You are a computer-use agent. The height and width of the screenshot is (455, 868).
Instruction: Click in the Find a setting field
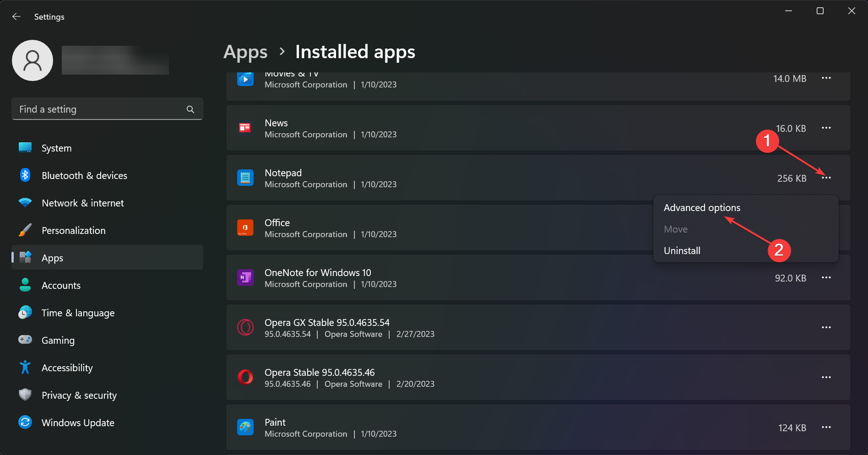pos(107,109)
